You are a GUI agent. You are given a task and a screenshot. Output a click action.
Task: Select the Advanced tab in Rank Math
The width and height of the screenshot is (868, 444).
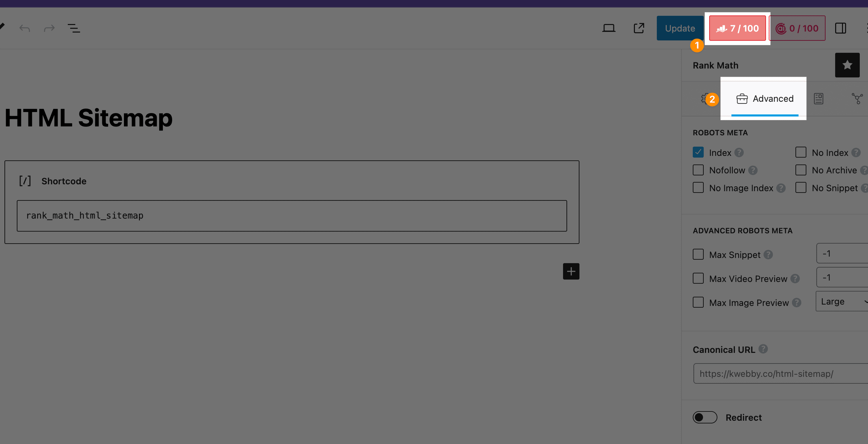click(x=765, y=98)
